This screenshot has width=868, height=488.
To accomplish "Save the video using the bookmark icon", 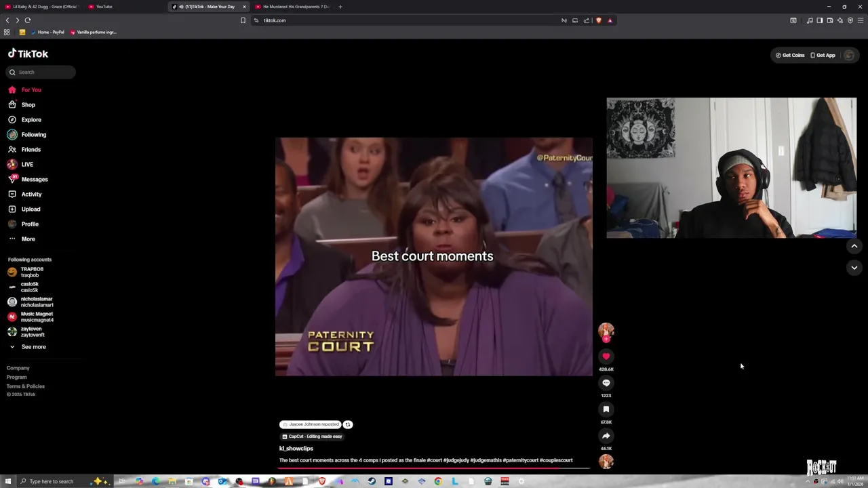I will 606,409.
